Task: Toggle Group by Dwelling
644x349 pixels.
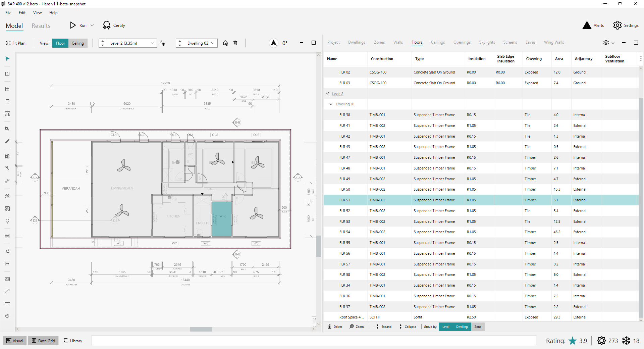Action: (462, 327)
